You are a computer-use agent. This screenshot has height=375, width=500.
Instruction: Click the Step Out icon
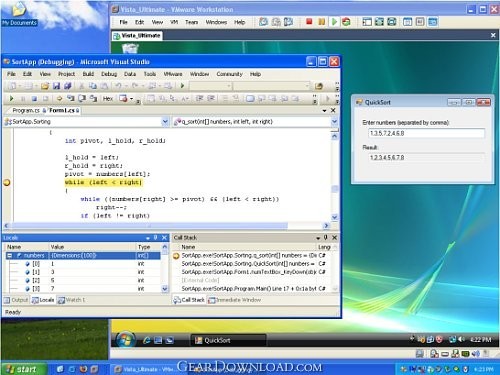(x=94, y=98)
